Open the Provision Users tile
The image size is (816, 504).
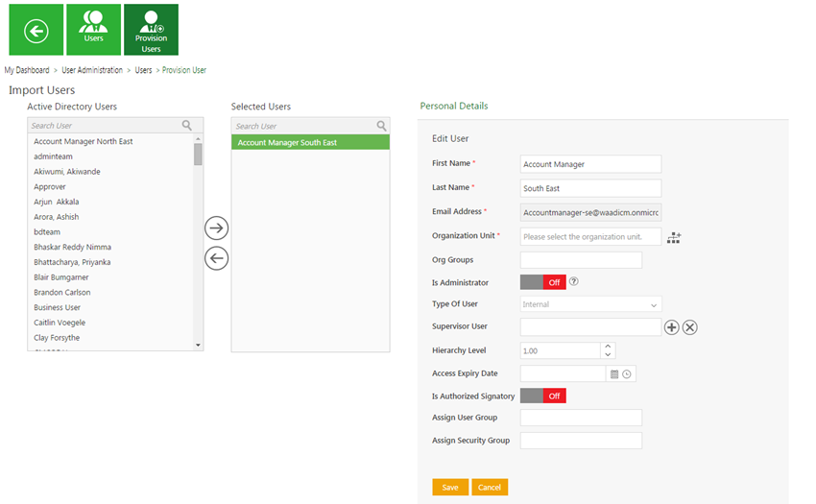pyautogui.click(x=151, y=30)
